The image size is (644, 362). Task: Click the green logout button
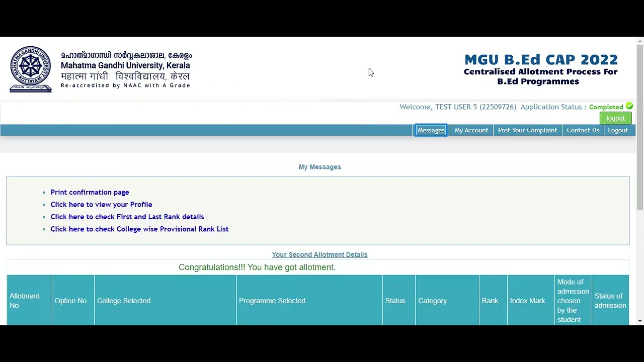coord(615,118)
